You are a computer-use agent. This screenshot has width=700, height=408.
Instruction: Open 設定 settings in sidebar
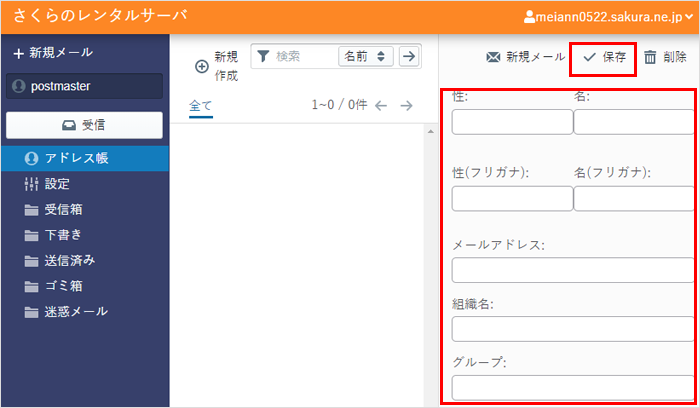[56, 184]
